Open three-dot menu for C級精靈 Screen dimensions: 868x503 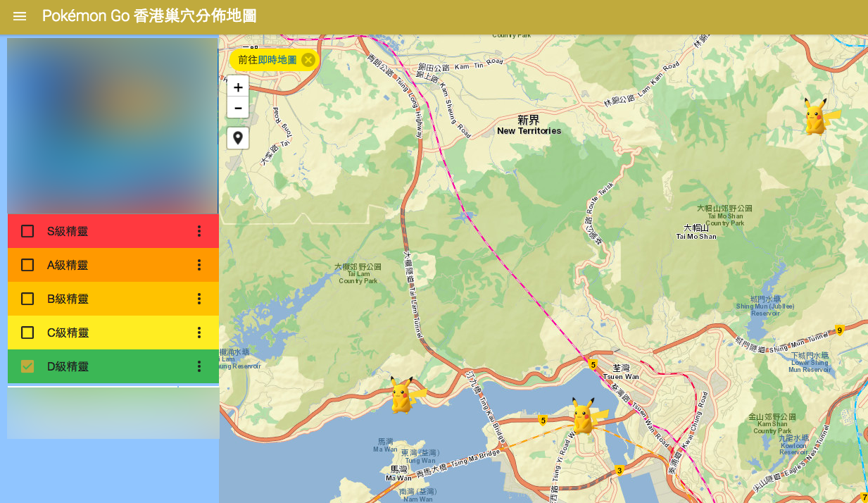click(x=199, y=333)
